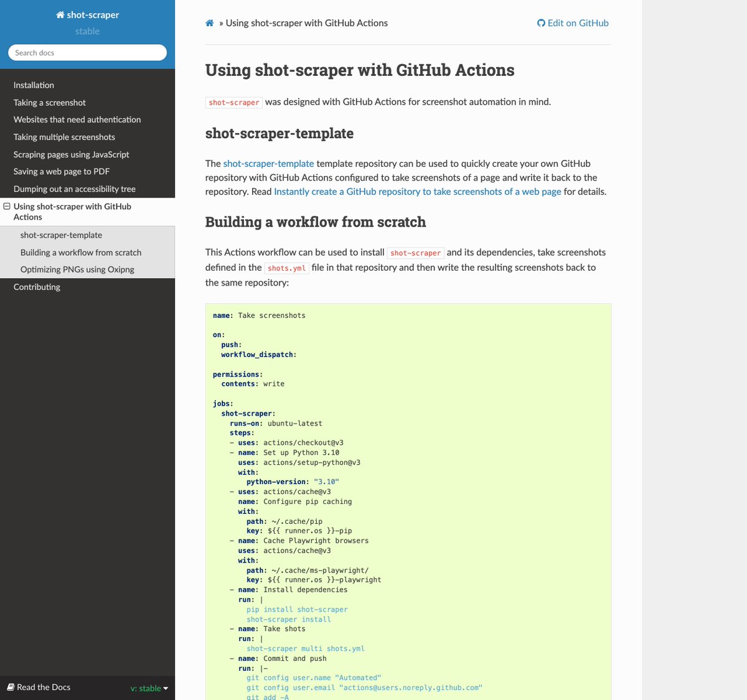Click Building a workflow from scratch heading
The height and width of the screenshot is (700, 747).
(x=316, y=222)
